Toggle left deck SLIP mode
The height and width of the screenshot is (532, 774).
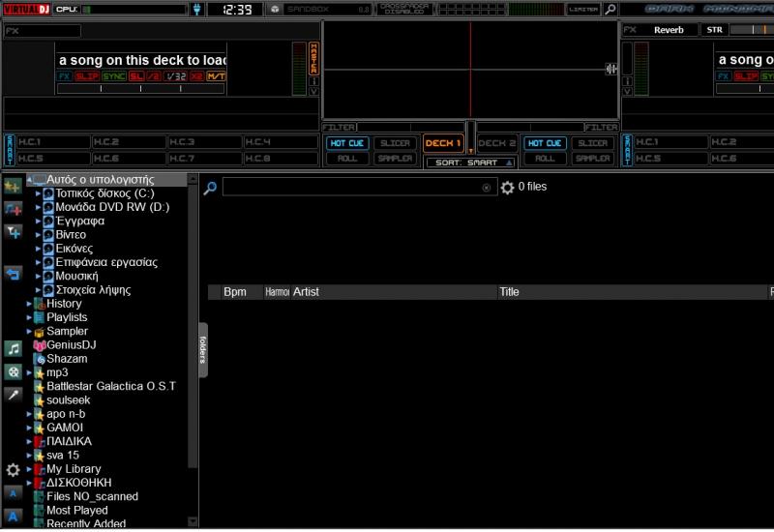point(87,76)
